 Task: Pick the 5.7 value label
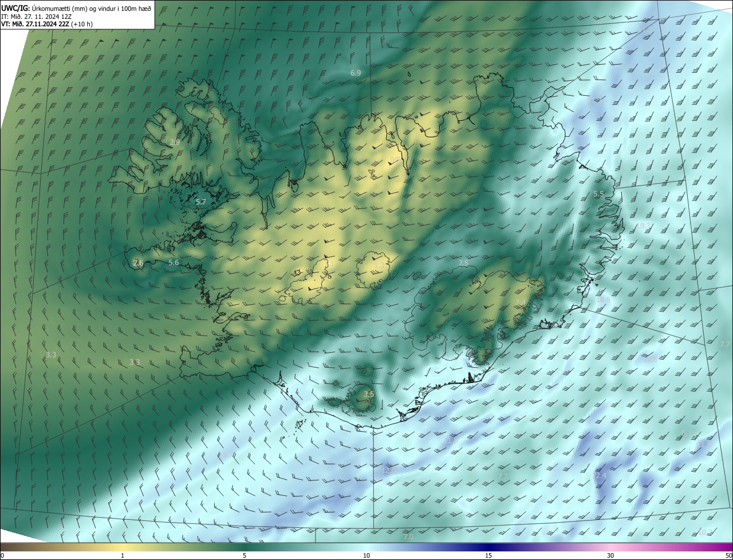point(200,202)
